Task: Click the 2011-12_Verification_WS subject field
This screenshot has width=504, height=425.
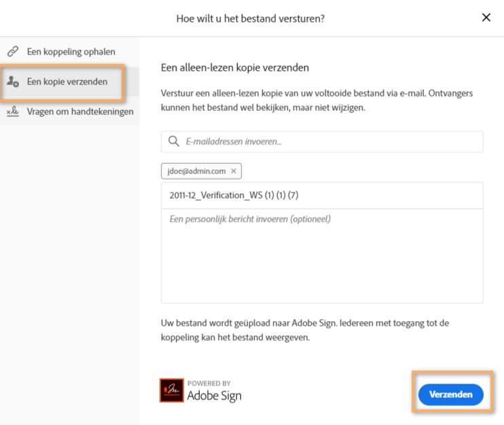Action: tap(322, 195)
